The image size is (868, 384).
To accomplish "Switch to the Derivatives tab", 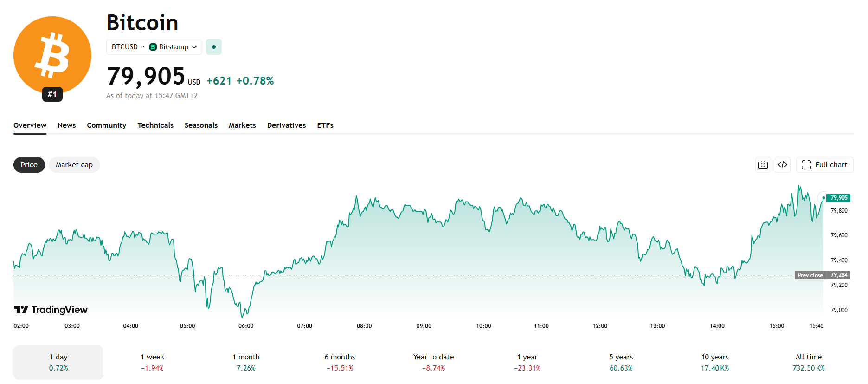I will coord(286,125).
